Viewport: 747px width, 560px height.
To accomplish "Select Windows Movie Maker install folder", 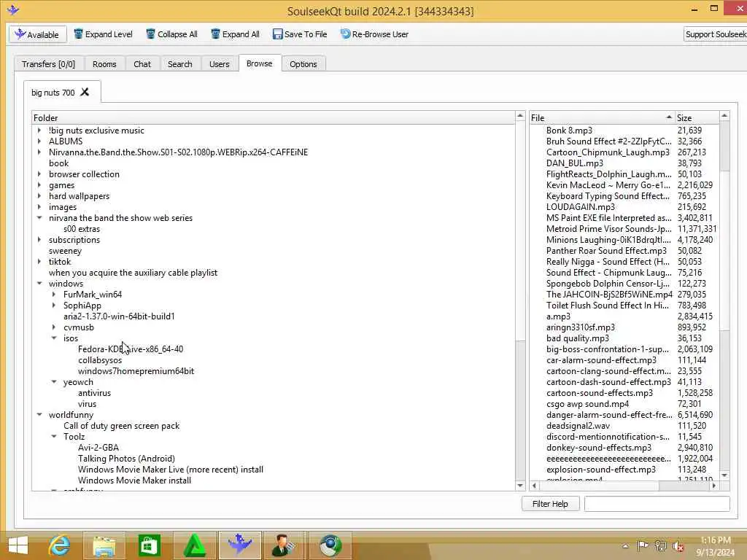I will pyautogui.click(x=135, y=481).
